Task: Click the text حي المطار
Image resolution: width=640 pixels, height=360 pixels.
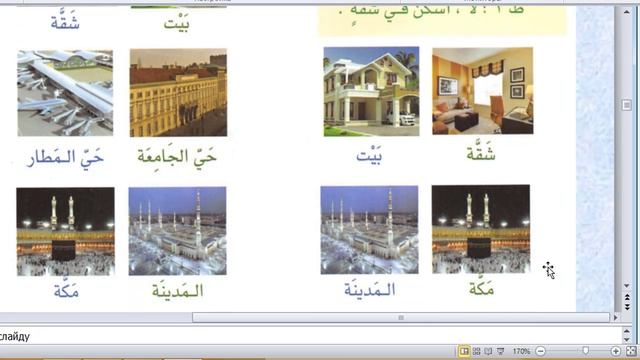Action: click(65, 157)
